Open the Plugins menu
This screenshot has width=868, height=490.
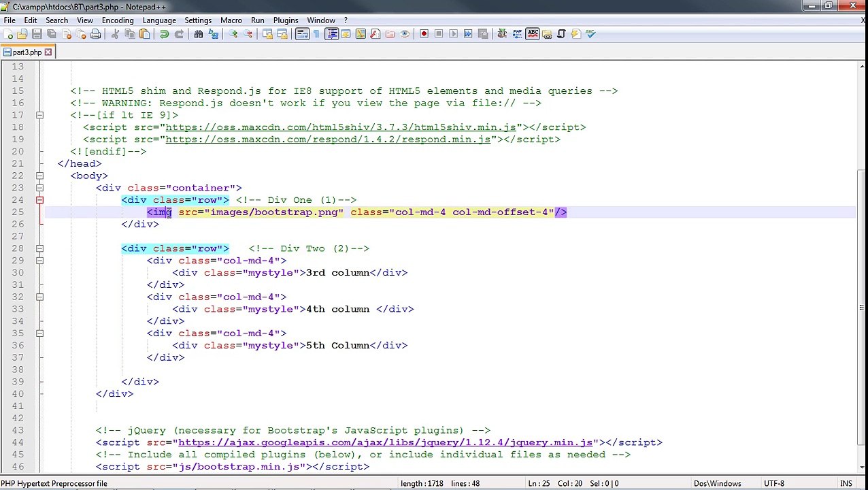click(286, 20)
